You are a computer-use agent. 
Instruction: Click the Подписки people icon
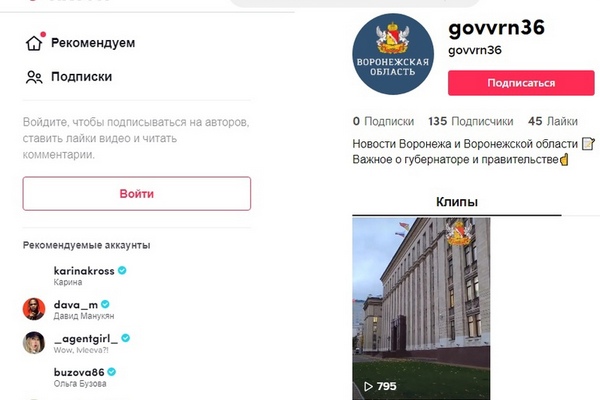pyautogui.click(x=34, y=77)
